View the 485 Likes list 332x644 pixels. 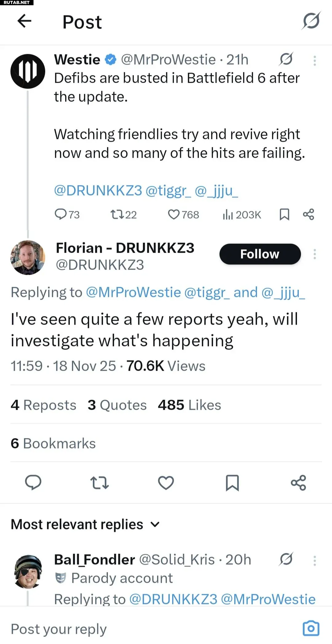pyautogui.click(x=189, y=405)
